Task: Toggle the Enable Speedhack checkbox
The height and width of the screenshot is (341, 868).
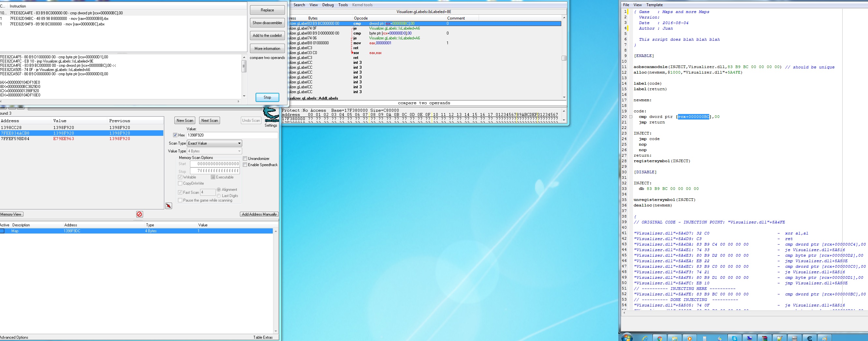Action: click(x=245, y=165)
